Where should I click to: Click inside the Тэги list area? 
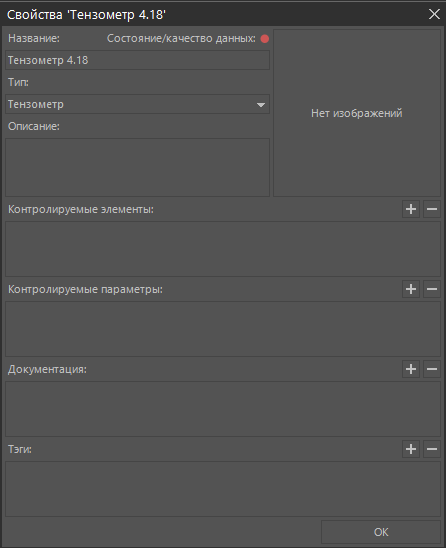[x=223, y=489]
